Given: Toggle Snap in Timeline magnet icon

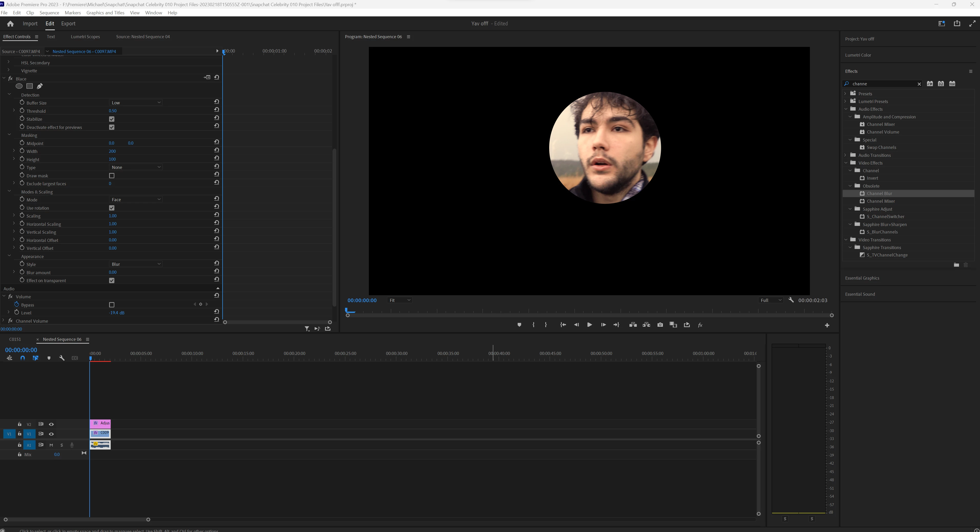Looking at the screenshot, I should pos(23,358).
